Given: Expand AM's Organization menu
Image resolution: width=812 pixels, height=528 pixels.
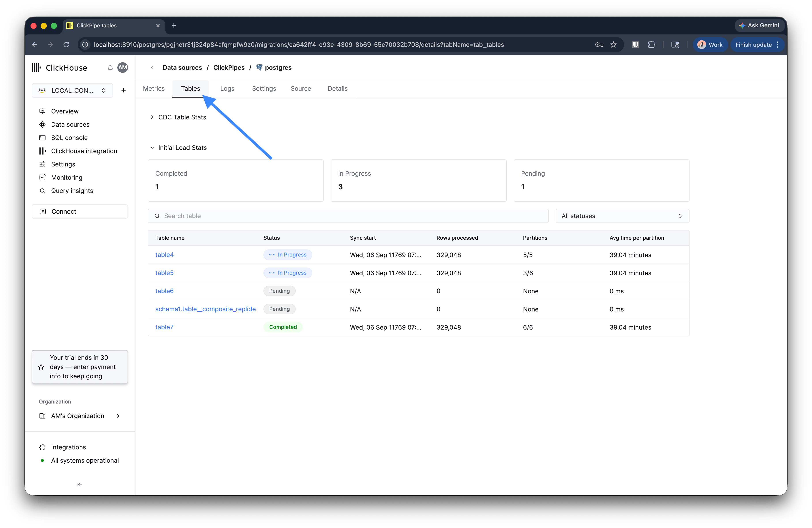Looking at the screenshot, I should [80, 416].
